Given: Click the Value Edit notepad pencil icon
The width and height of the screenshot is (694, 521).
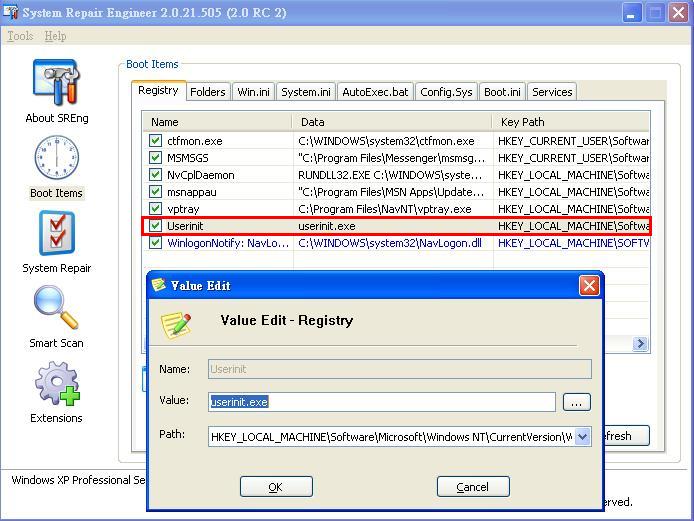Looking at the screenshot, I should (176, 324).
